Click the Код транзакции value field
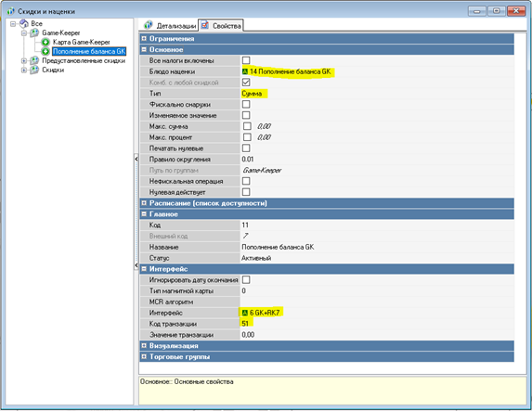 pos(377,324)
